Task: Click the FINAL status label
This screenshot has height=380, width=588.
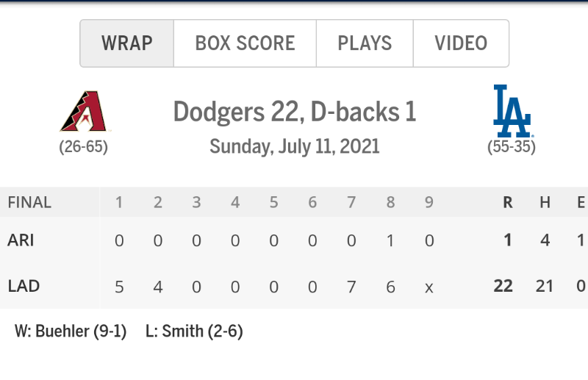Action: [x=29, y=203]
